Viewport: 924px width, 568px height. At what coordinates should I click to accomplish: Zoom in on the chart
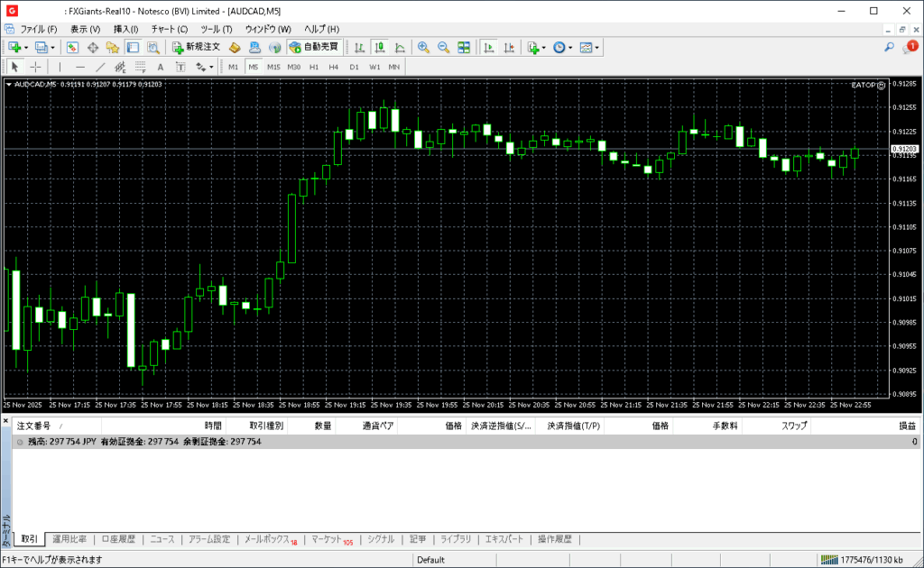pyautogui.click(x=423, y=47)
